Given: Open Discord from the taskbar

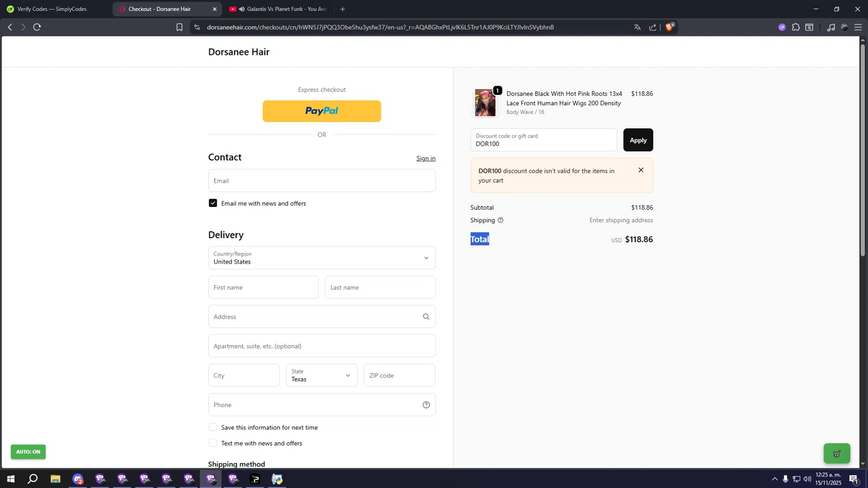Looking at the screenshot, I should tap(78, 479).
